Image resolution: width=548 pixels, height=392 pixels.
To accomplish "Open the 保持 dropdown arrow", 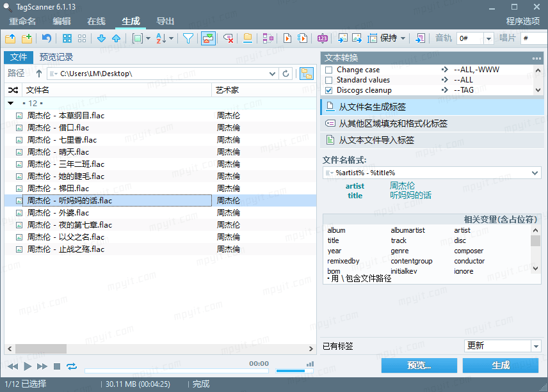I will click(403, 38).
